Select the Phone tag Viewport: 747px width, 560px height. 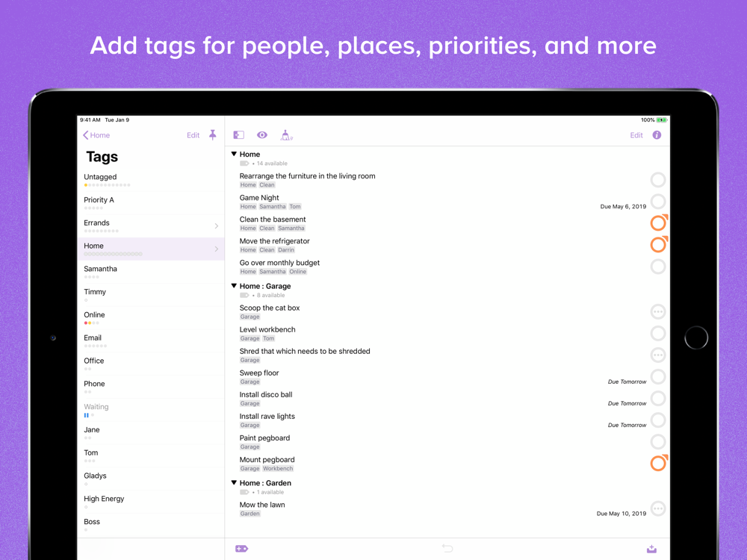[151, 387]
